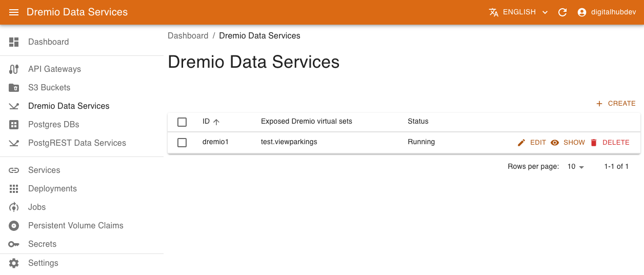The height and width of the screenshot is (275, 644).
Task: Click the Jobs sidebar icon
Action: point(14,207)
